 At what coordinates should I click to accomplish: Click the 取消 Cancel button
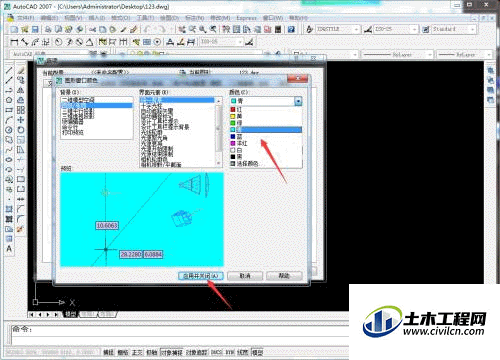click(245, 276)
